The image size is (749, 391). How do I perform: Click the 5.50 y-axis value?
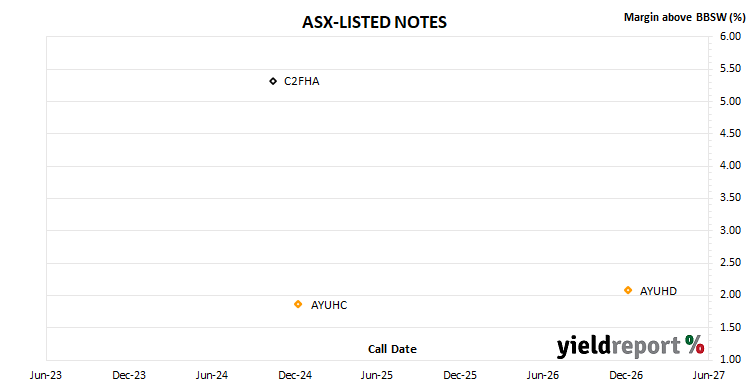[x=730, y=68]
